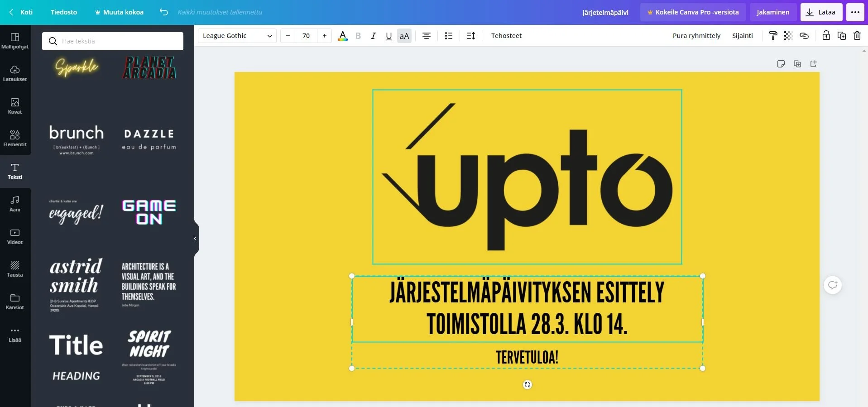Select the Architecture quote text template
868x407 pixels.
pyautogui.click(x=149, y=284)
